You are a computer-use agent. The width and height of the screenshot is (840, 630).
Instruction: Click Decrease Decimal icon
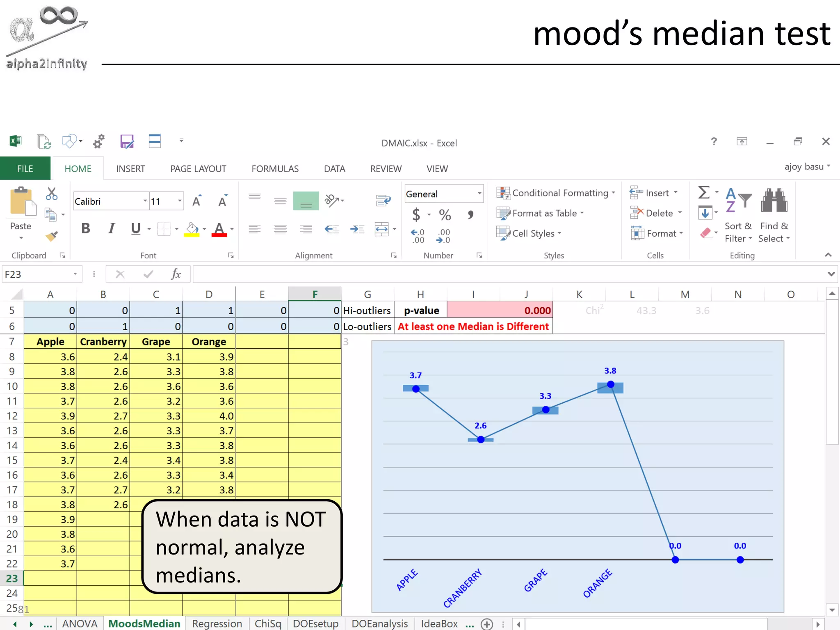click(443, 236)
